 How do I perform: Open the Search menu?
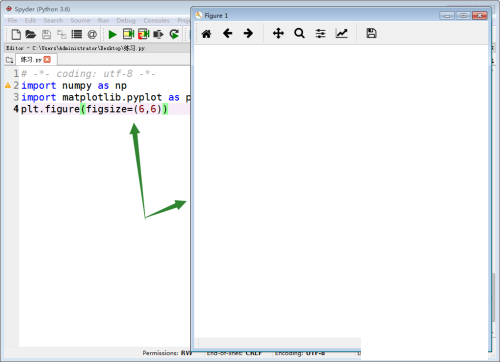tap(53, 21)
